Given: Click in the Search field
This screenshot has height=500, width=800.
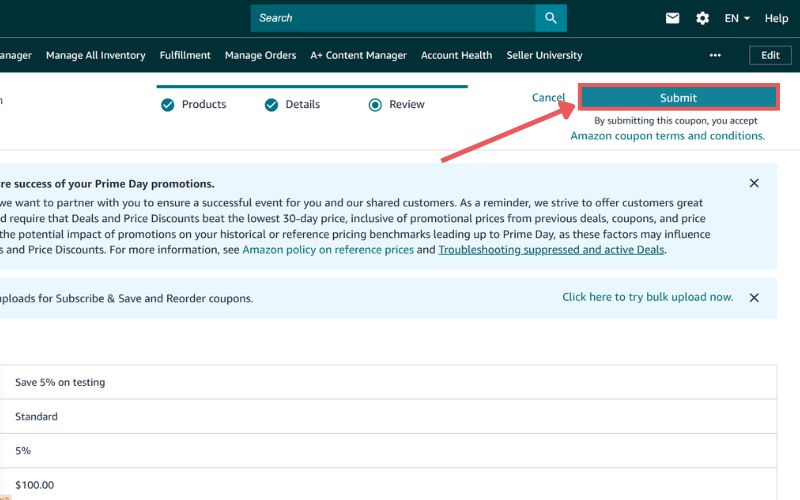Looking at the screenshot, I should point(393,18).
